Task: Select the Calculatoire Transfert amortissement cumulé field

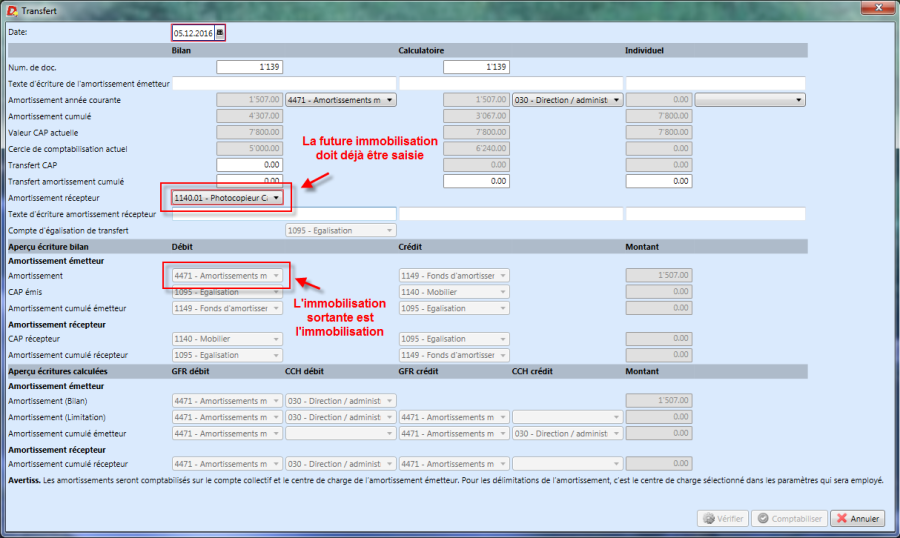Action: (x=476, y=181)
